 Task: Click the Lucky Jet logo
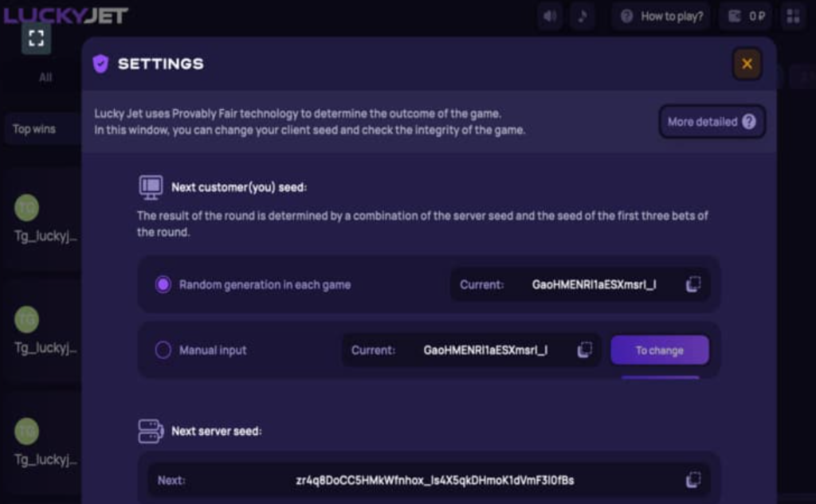65,15
